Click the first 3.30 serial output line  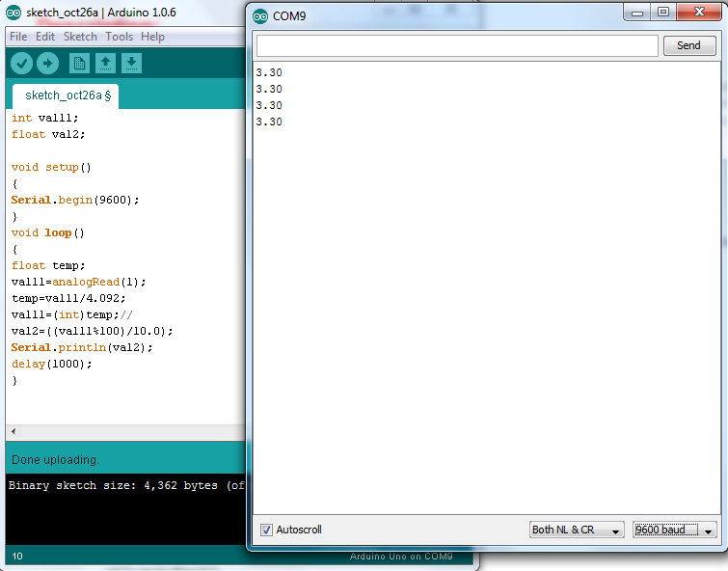(x=269, y=72)
